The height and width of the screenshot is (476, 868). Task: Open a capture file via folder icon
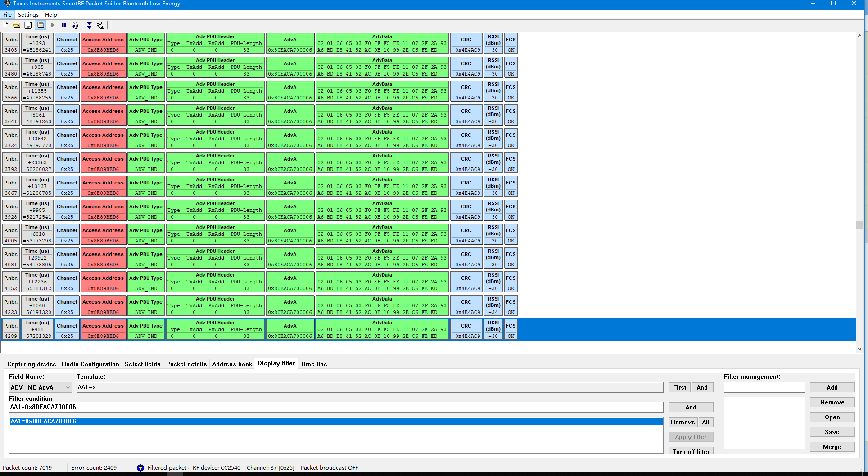17,25
